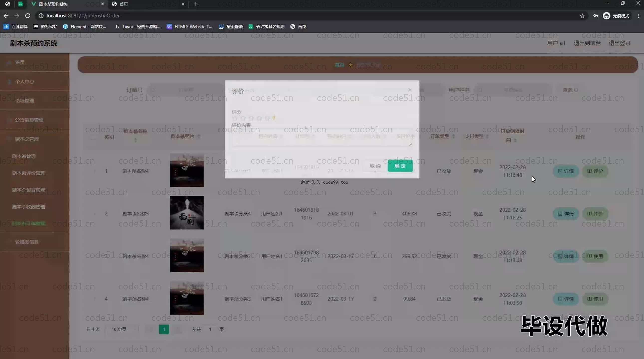Open the 面剧 script photo thumbnail
Image resolution: width=644 pixels, height=359 pixels.
[x=187, y=213]
